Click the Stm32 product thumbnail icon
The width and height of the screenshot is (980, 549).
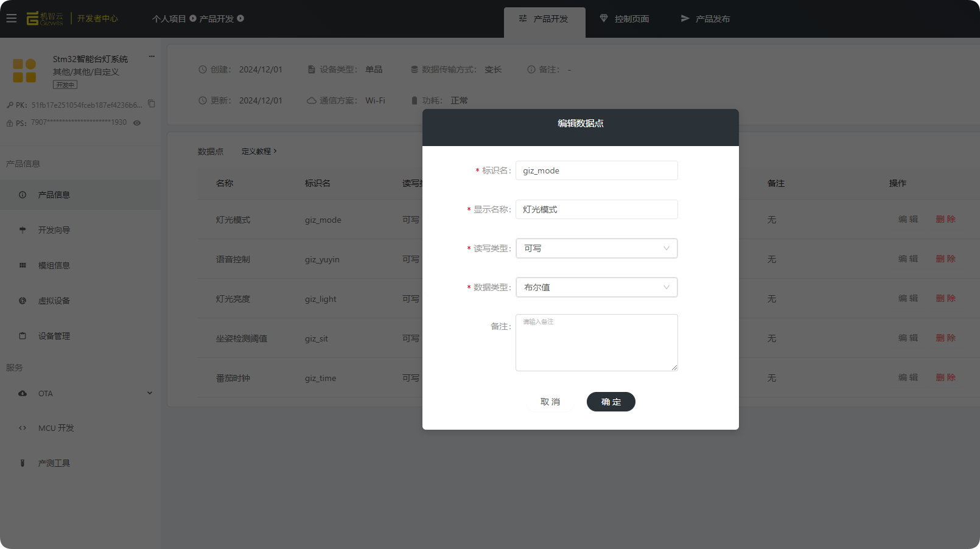[24, 71]
